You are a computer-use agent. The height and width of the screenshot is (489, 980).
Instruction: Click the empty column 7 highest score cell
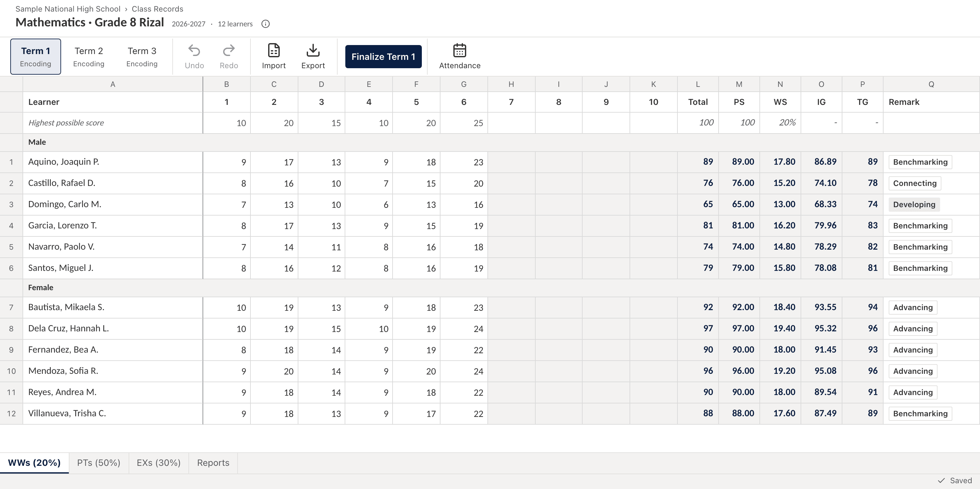[511, 123]
